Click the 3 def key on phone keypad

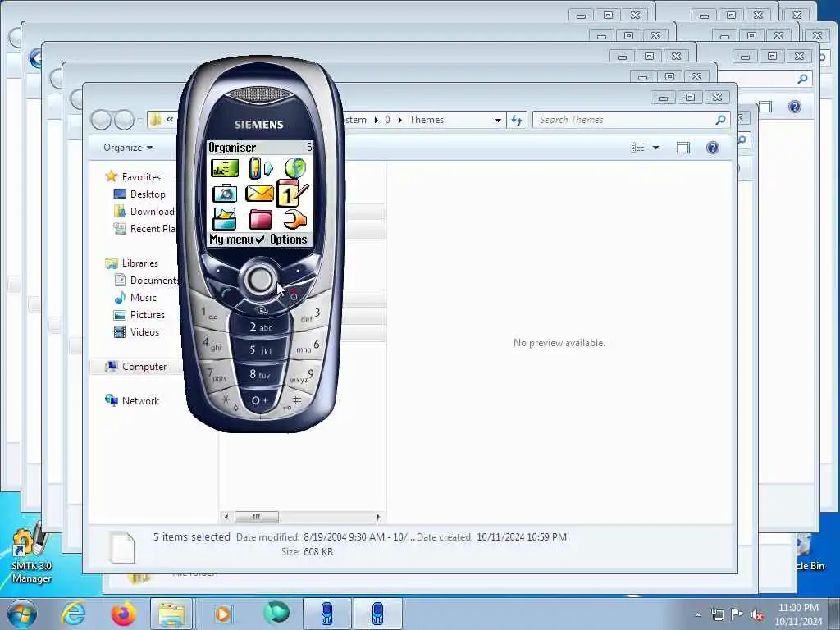[310, 316]
